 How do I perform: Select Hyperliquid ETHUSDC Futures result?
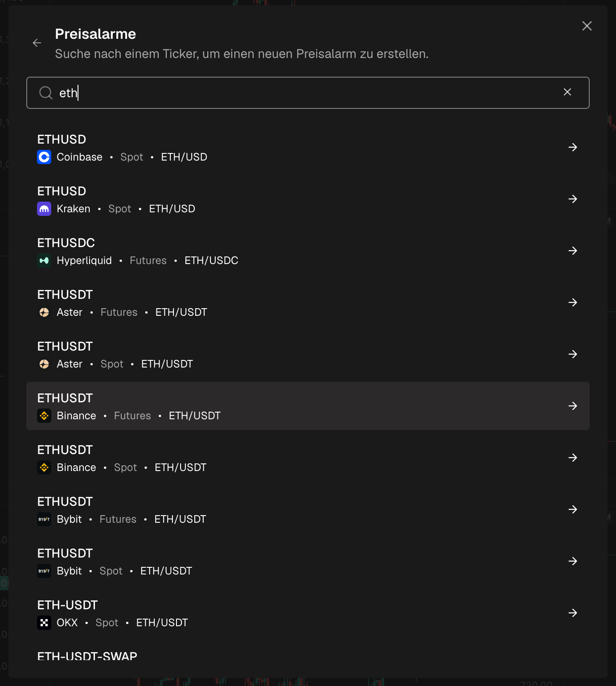tap(308, 251)
